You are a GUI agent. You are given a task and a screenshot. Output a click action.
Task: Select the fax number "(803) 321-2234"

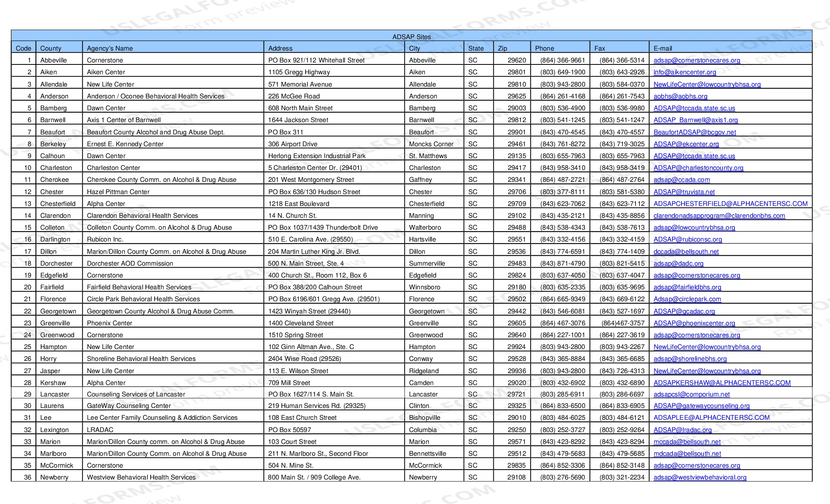(x=622, y=477)
